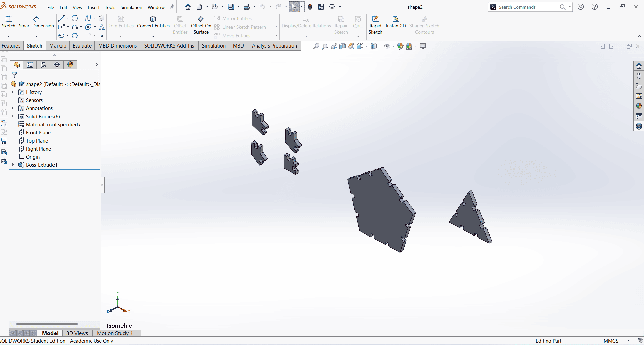Open Design Library in the task pane
The image size is (644, 345).
(639, 76)
